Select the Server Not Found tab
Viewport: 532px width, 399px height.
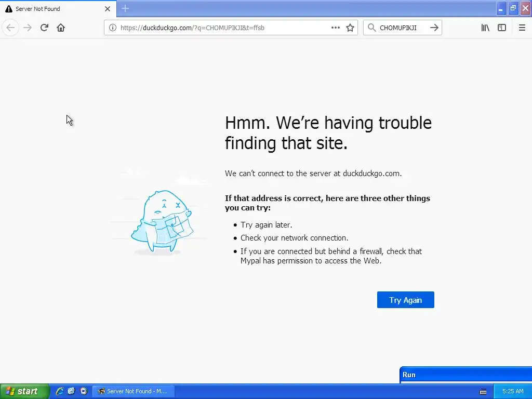(x=58, y=9)
